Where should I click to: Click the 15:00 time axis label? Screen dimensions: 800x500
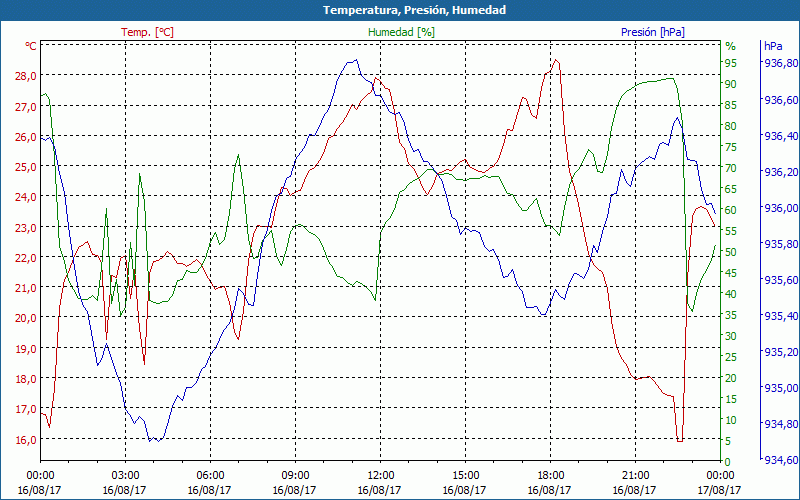click(465, 476)
